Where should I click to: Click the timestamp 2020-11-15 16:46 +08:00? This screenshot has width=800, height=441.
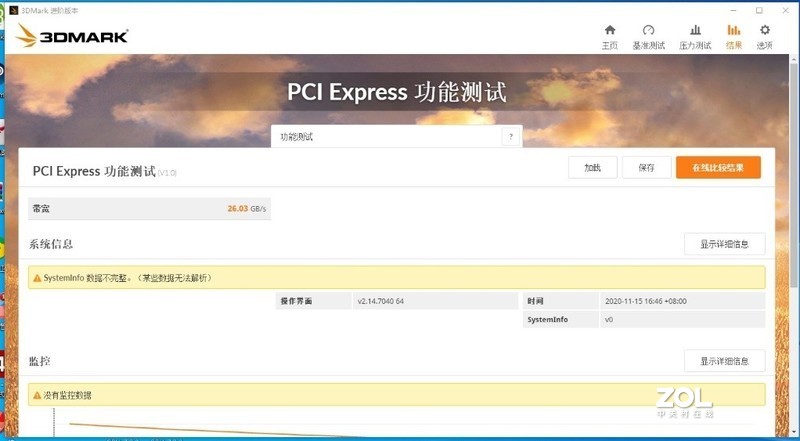click(x=645, y=301)
